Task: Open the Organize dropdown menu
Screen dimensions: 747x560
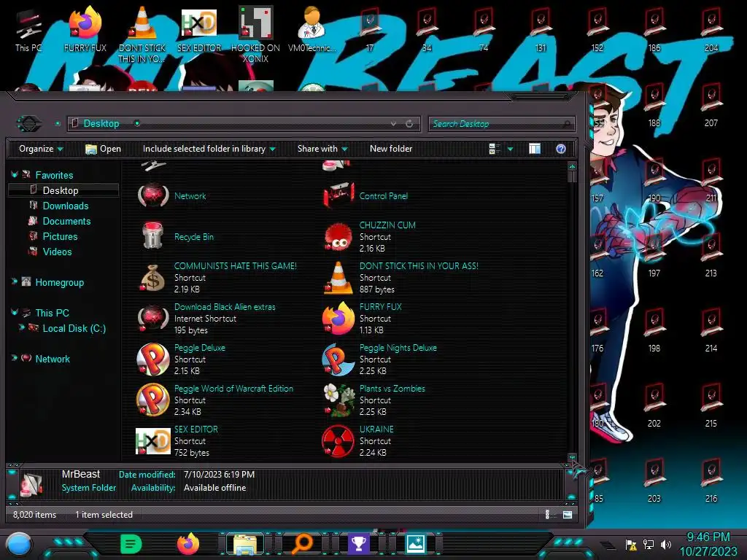Action: tap(41, 149)
